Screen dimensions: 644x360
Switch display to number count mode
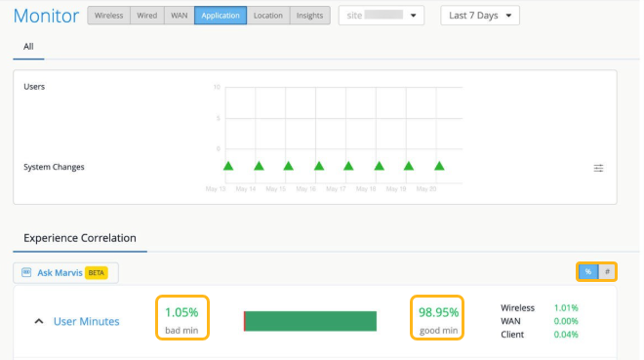[607, 272]
